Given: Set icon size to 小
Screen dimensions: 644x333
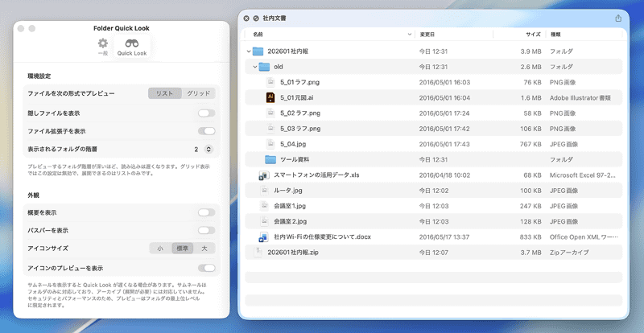Looking at the screenshot, I should (x=160, y=249).
